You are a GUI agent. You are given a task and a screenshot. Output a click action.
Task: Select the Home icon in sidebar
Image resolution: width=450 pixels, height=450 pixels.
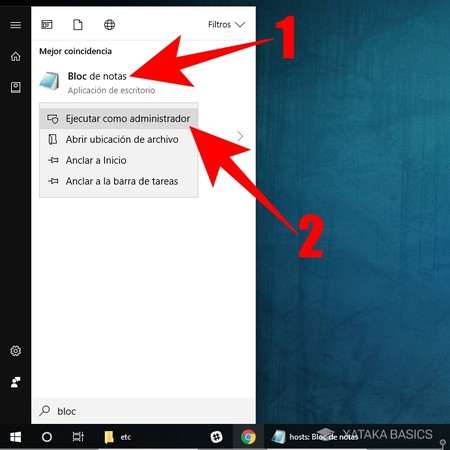click(15, 56)
